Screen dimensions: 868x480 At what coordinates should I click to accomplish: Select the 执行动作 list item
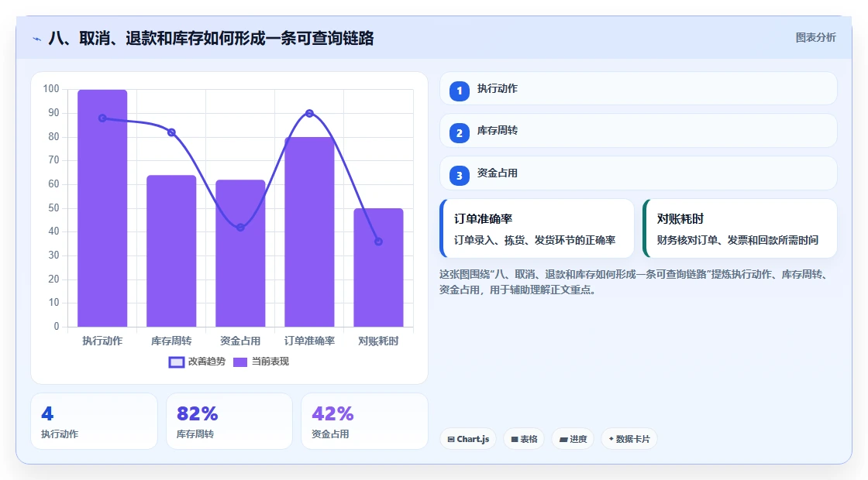[639, 88]
